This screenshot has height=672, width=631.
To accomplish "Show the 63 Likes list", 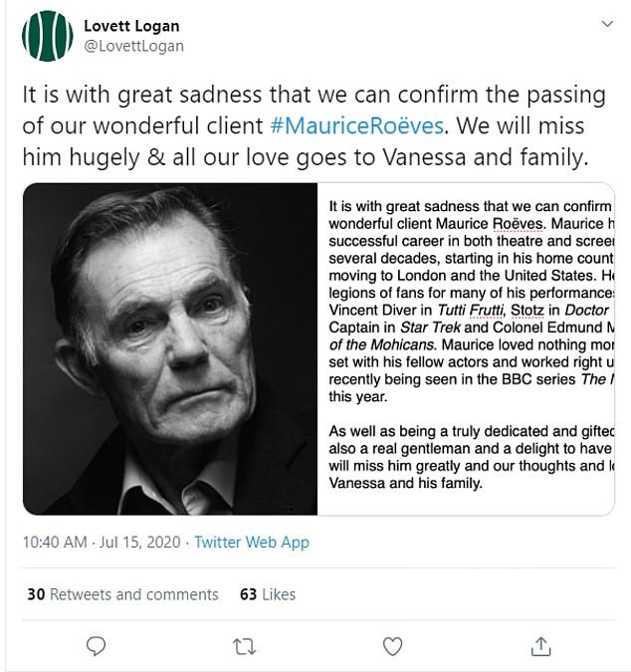I will coord(268,594).
